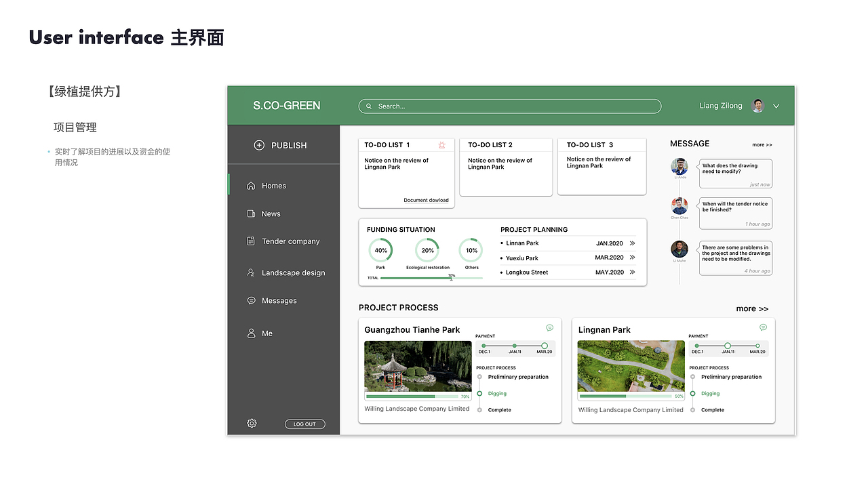The image size is (868, 488).
Task: Expand Longkou Street MAY.2020 double chevron
Action: [x=632, y=272]
